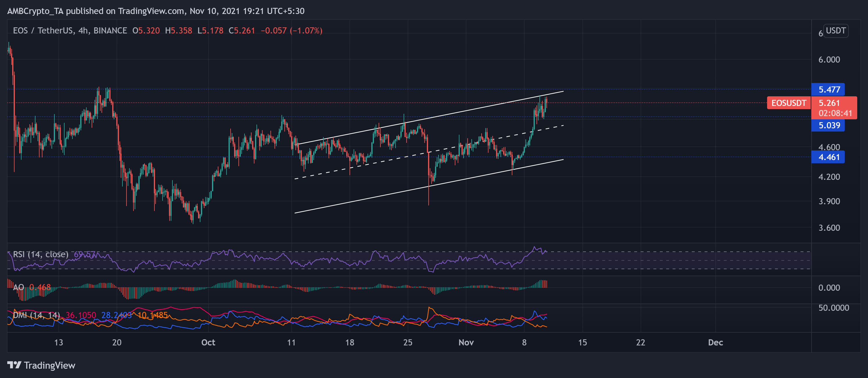Image resolution: width=868 pixels, height=378 pixels.
Task: Click the RSI value 69.57
Action: click(x=85, y=255)
